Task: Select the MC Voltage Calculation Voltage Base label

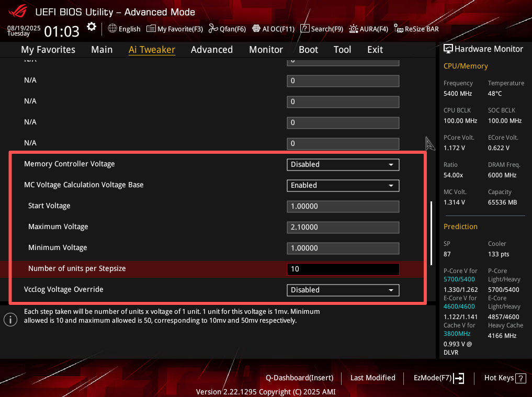Action: pos(84,185)
